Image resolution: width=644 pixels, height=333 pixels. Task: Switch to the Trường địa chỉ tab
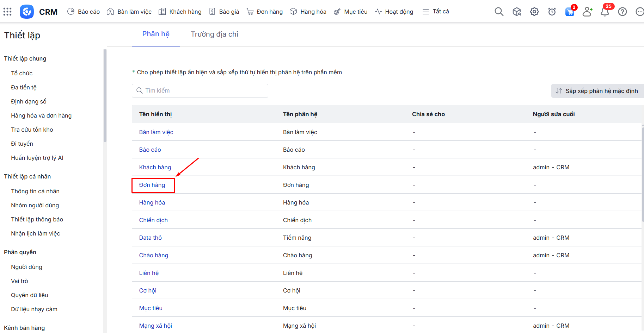[214, 34]
